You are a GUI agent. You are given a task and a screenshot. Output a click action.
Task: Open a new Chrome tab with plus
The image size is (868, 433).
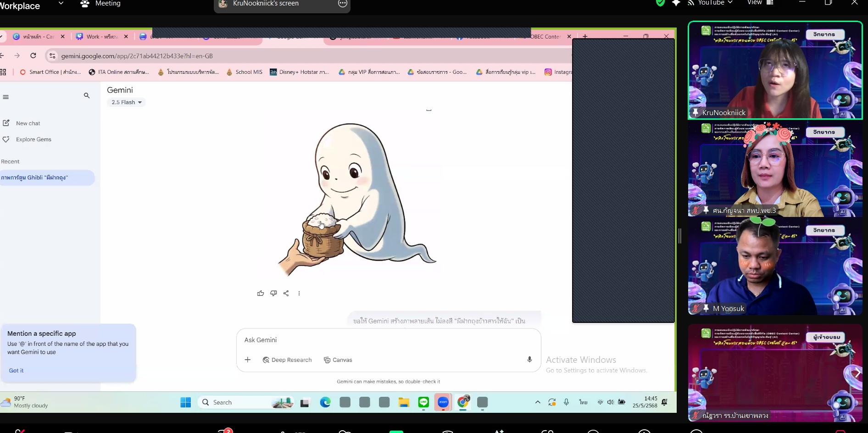[585, 36]
